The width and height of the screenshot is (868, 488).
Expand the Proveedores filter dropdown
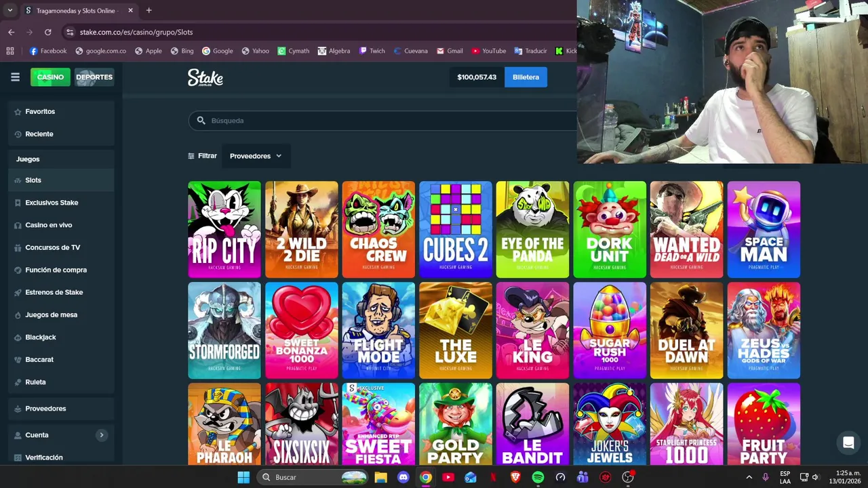[256, 156]
